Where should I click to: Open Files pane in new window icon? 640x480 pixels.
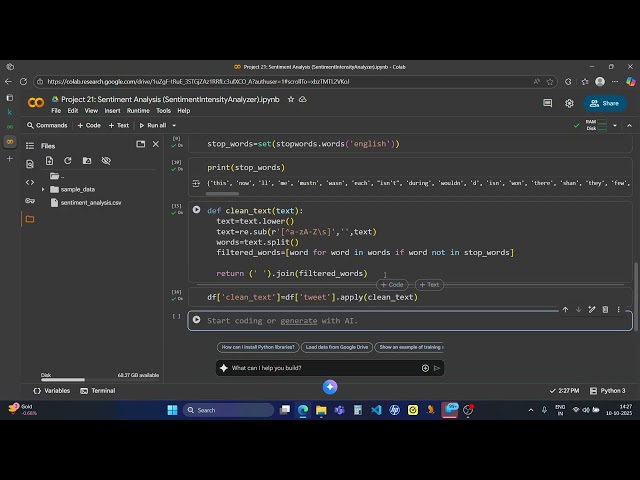[140, 144]
